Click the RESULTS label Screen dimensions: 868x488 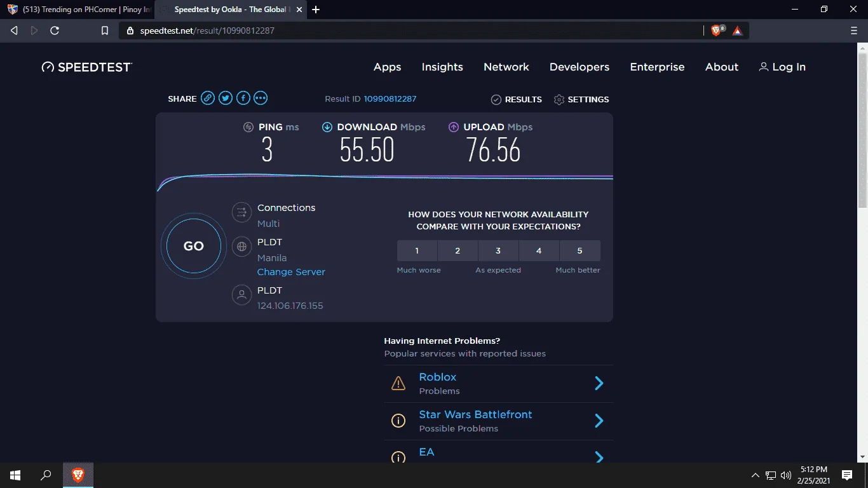click(524, 100)
